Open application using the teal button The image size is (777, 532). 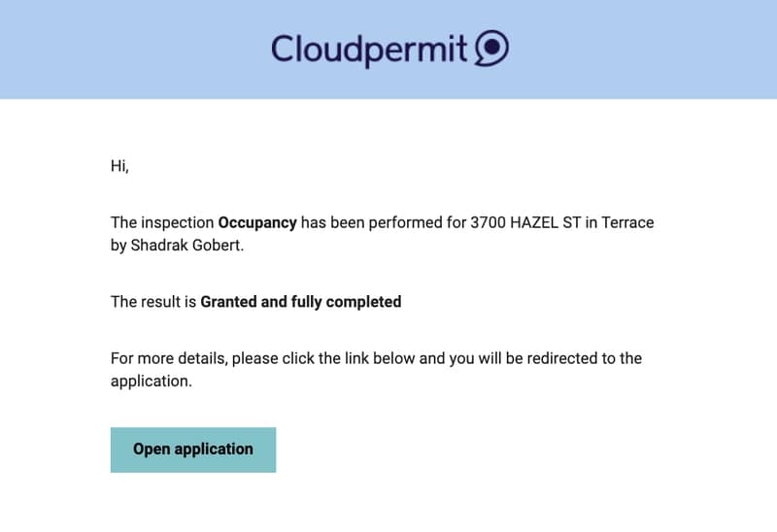[x=193, y=449]
